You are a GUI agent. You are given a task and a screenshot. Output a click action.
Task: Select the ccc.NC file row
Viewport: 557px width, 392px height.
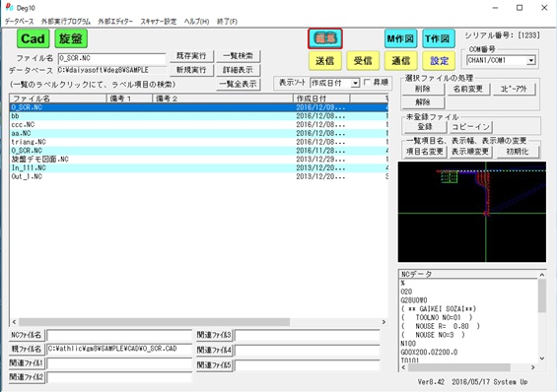coord(199,124)
